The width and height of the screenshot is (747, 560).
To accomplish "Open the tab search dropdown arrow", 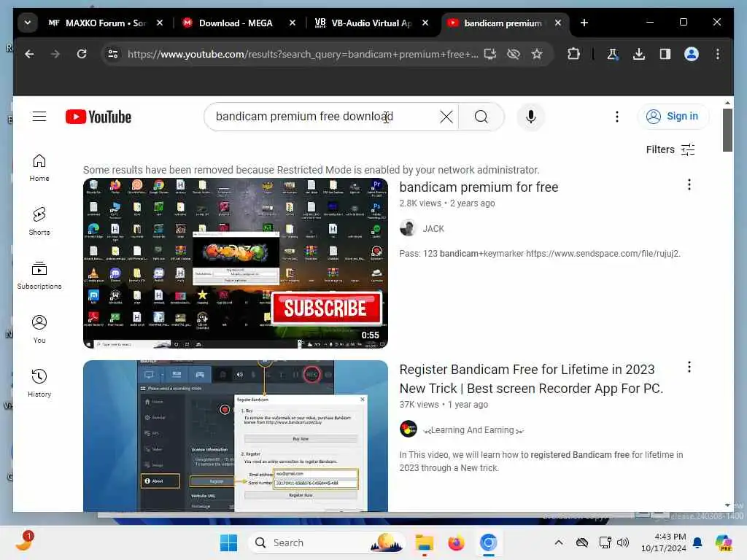I will (x=28, y=23).
